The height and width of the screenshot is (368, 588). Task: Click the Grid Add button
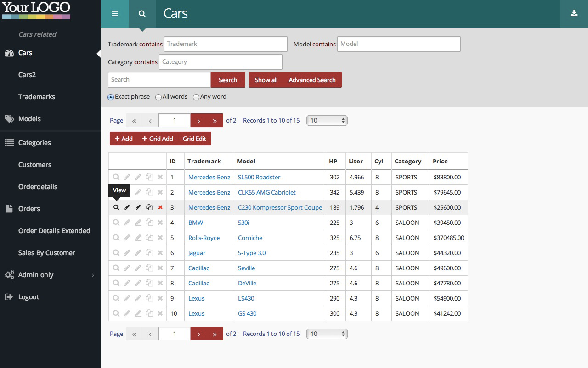(x=158, y=139)
